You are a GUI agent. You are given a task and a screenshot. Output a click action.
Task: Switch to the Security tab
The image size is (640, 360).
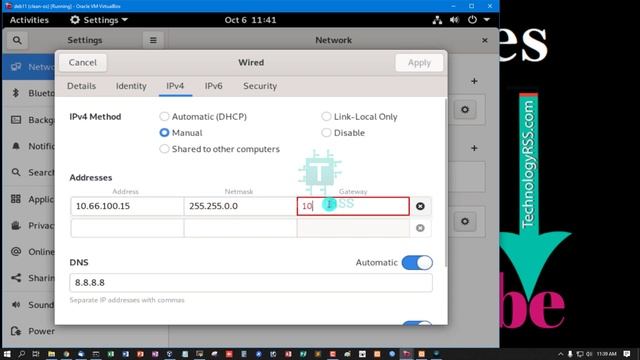coord(260,86)
